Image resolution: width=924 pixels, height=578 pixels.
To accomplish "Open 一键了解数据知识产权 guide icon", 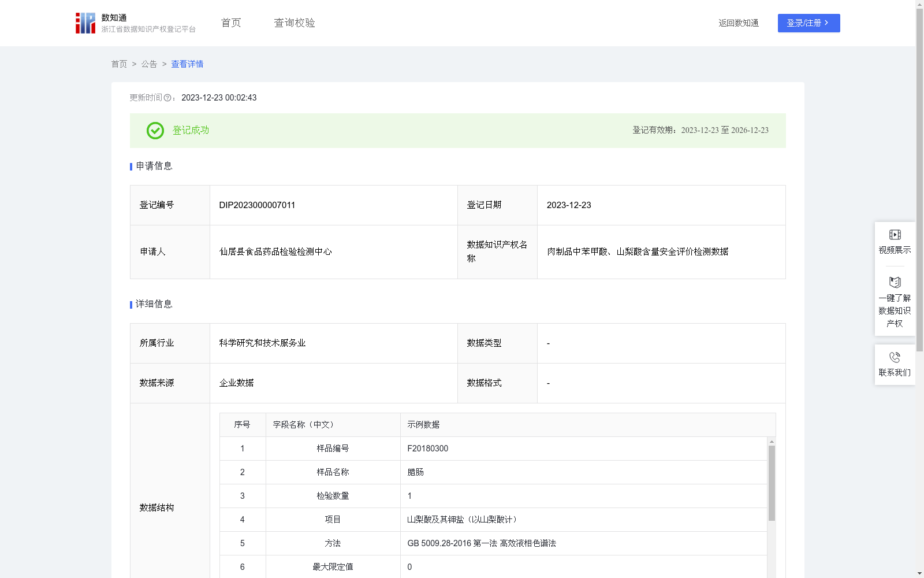I will click(895, 283).
